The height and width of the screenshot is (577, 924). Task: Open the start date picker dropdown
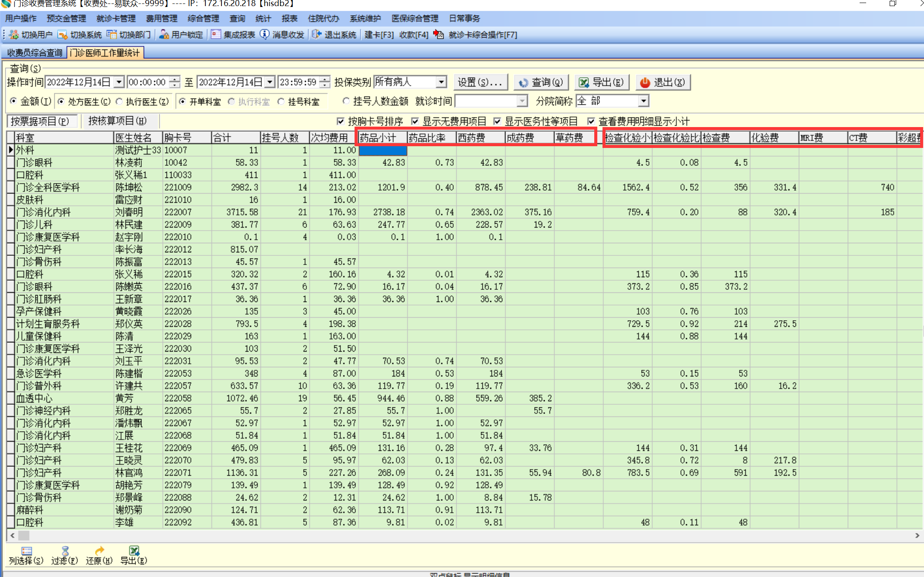pos(119,82)
